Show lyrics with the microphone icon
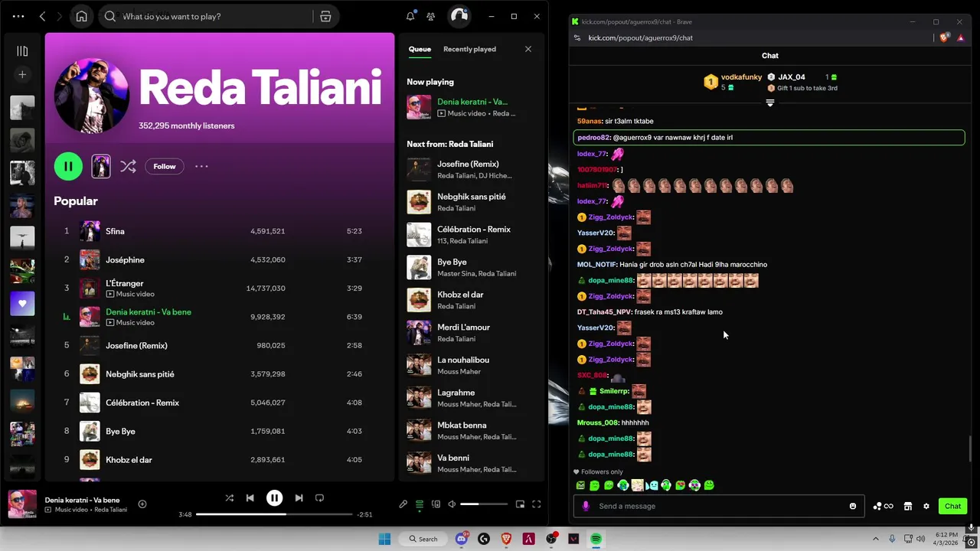 (403, 504)
